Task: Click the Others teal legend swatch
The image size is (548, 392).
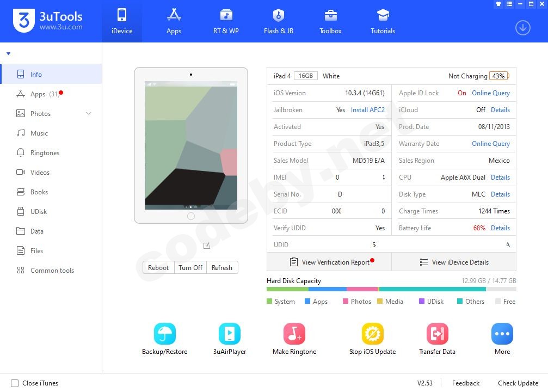Action: pyautogui.click(x=460, y=301)
